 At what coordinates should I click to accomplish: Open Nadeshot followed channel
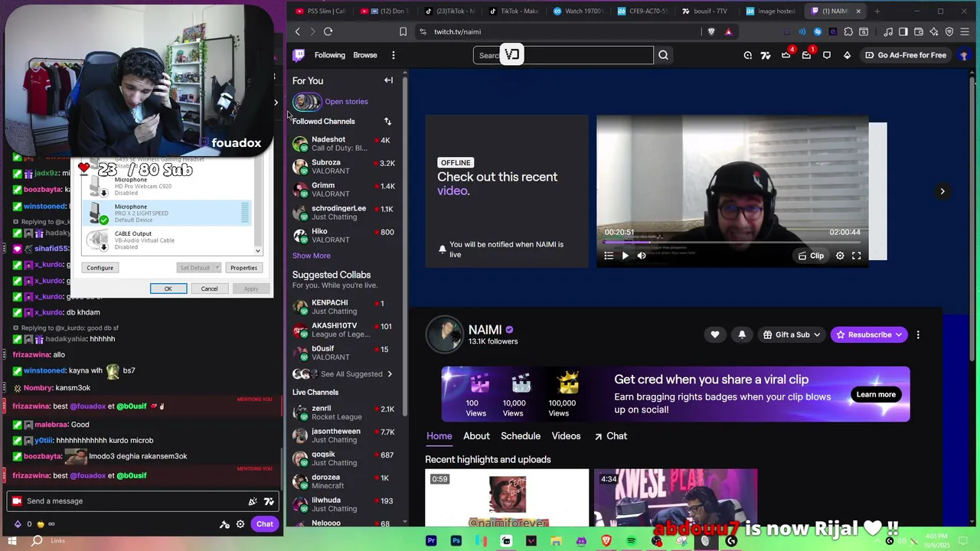click(344, 144)
